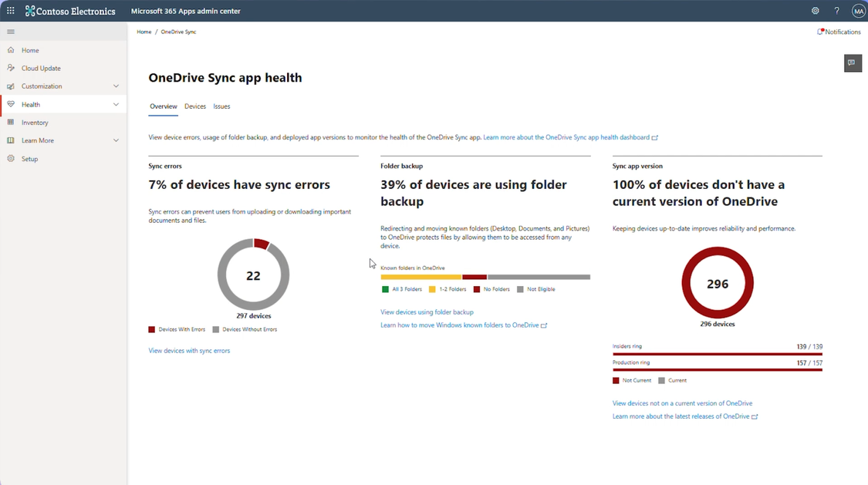Image resolution: width=868 pixels, height=485 pixels.
Task: Click the sync errors donut chart
Action: click(253, 275)
